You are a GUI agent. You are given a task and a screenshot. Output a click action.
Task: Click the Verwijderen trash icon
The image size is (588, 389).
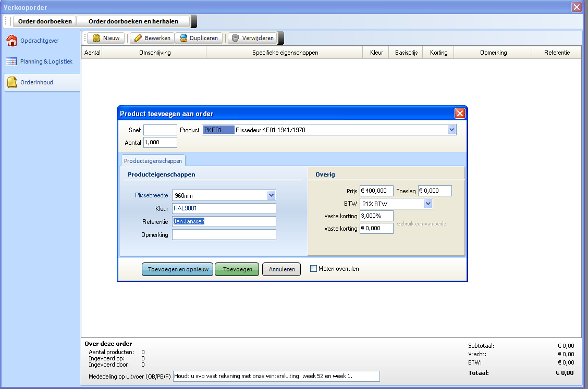(236, 38)
